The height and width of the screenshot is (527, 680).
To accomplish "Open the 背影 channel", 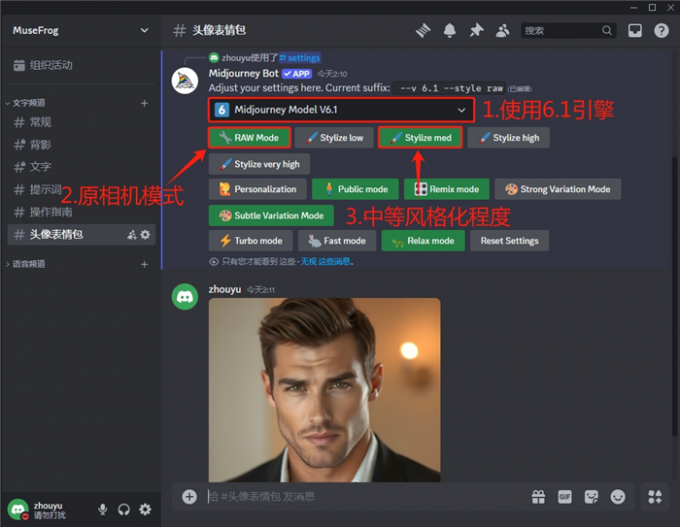I will (x=81, y=145).
